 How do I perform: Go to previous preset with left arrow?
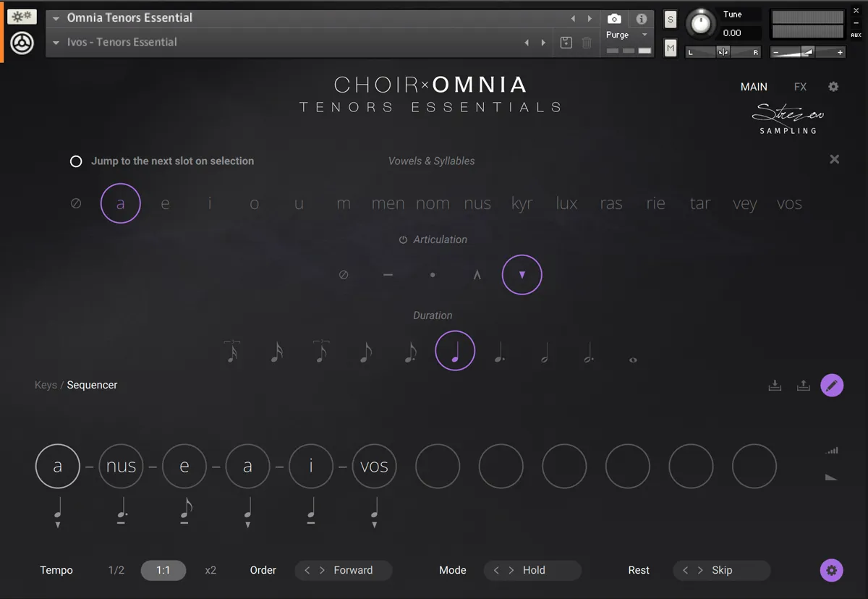pos(527,43)
